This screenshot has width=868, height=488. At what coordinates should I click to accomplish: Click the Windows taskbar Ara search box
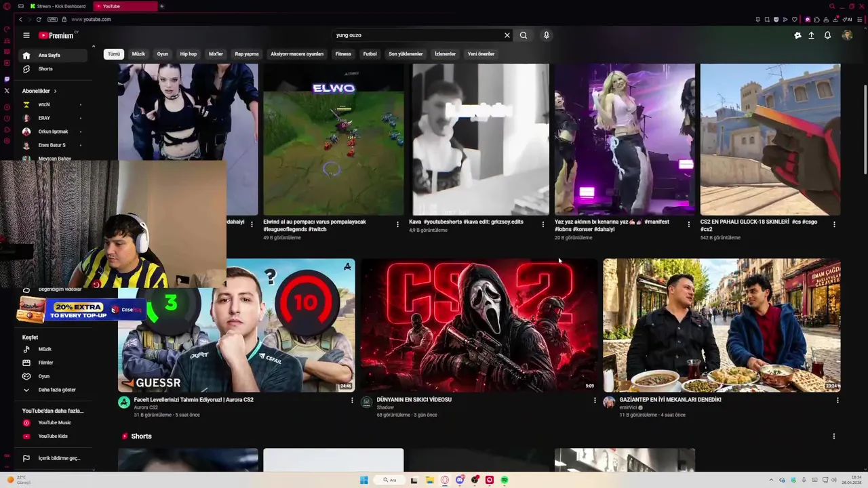click(389, 480)
